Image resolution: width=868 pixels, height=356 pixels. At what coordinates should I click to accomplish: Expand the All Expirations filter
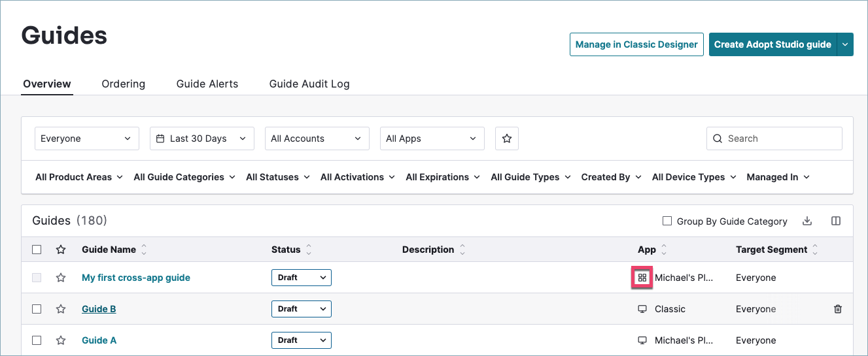443,177
